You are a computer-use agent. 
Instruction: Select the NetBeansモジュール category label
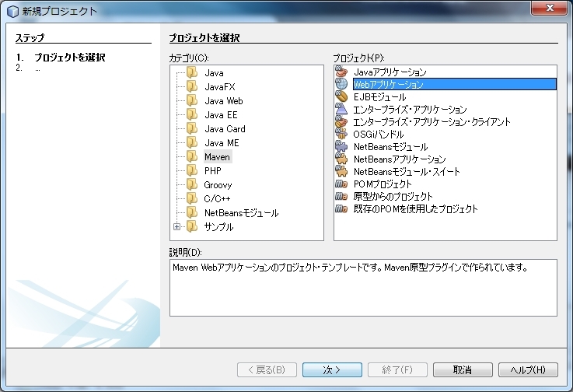(242, 213)
